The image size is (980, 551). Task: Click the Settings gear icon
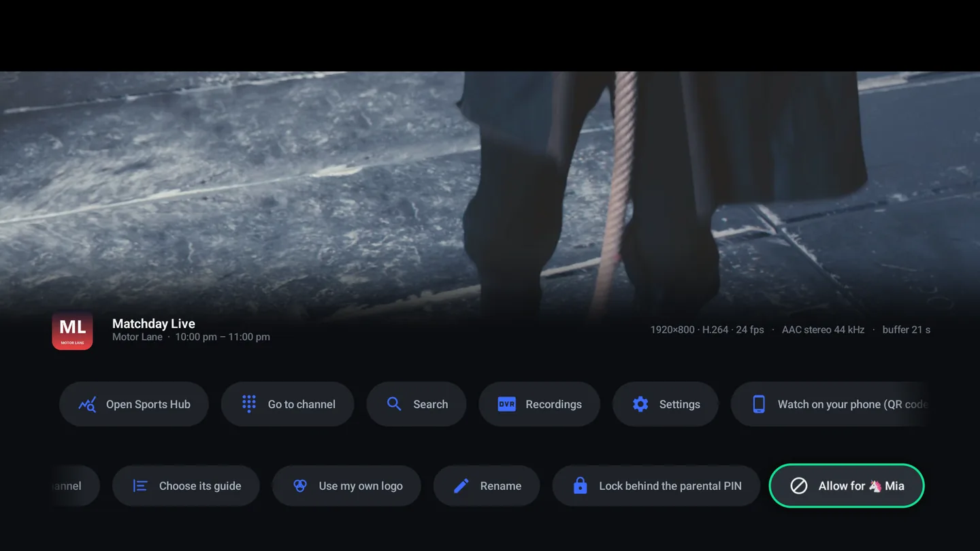(640, 404)
